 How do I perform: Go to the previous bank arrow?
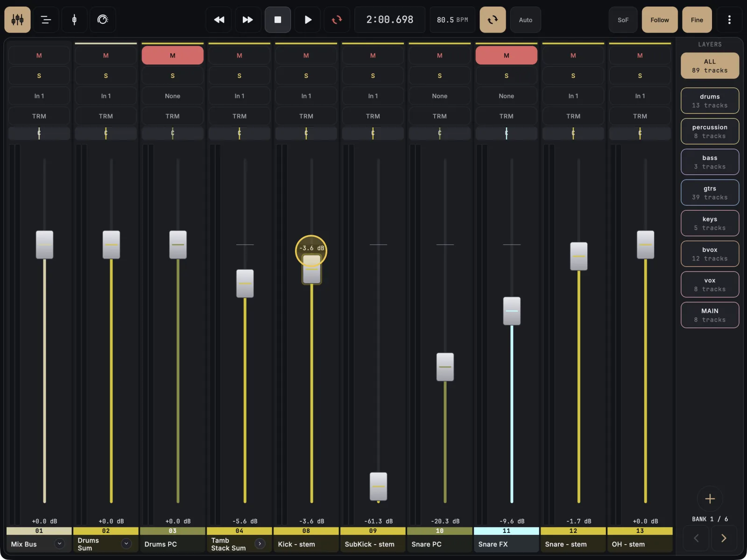coord(696,538)
